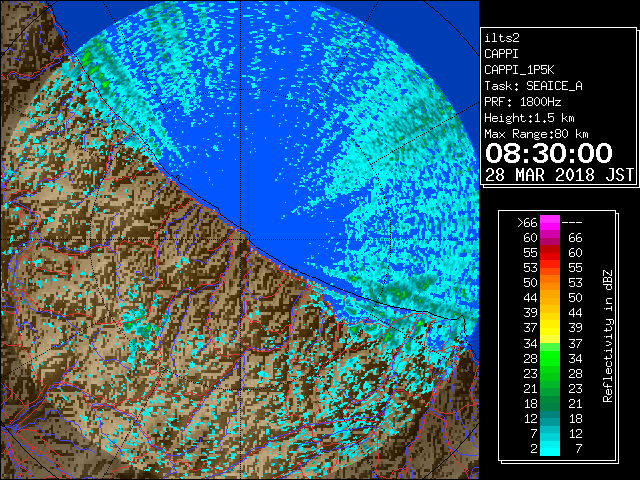Viewport: 640px width, 480px height.
Task: Click the '---' legend label
Action: tap(572, 223)
